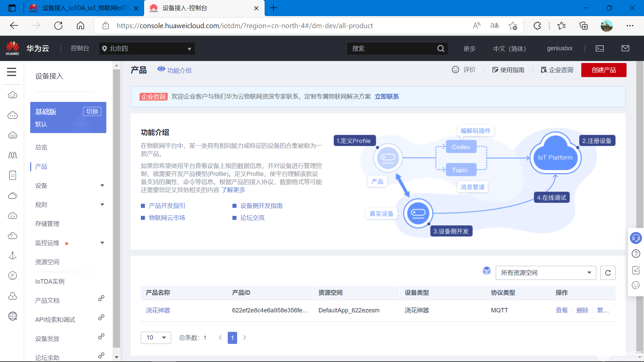The image size is (644, 362).
Task: Open the browser profile avatar
Action: pos(606,26)
